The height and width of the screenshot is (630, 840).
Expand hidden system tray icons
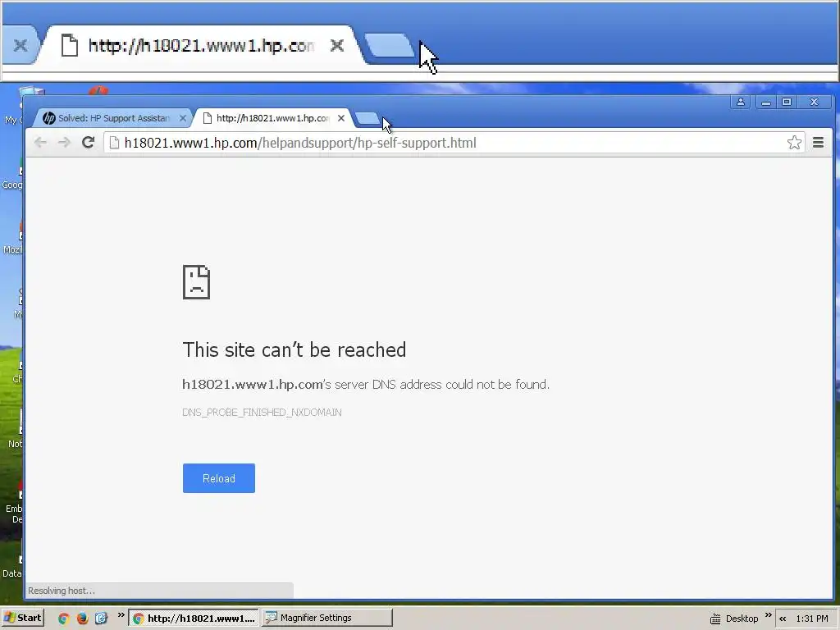pyautogui.click(x=783, y=619)
